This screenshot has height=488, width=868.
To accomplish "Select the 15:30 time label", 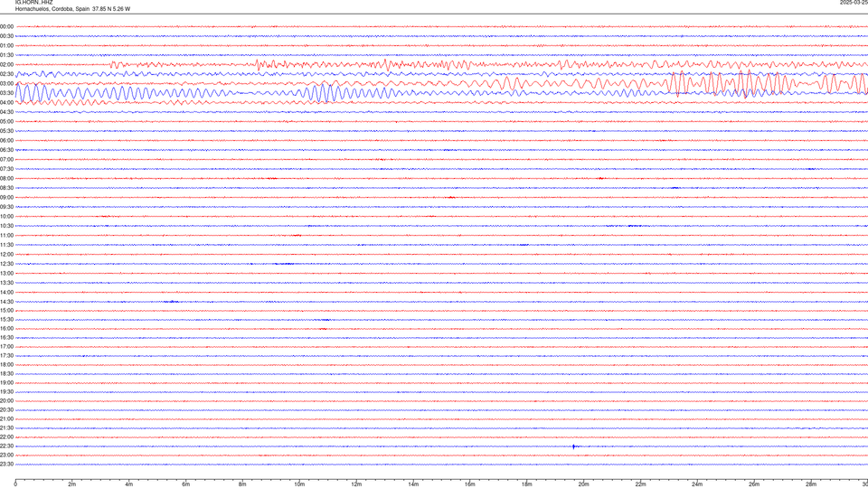I will coord(6,319).
